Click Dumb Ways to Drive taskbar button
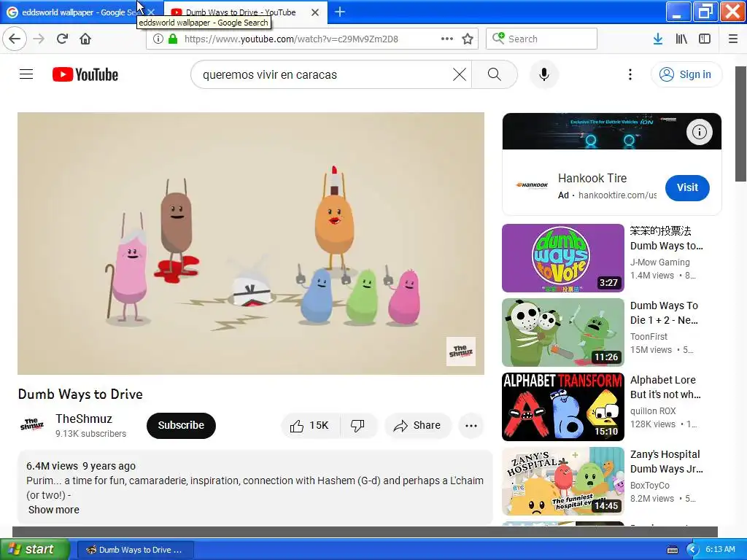 (x=135, y=550)
